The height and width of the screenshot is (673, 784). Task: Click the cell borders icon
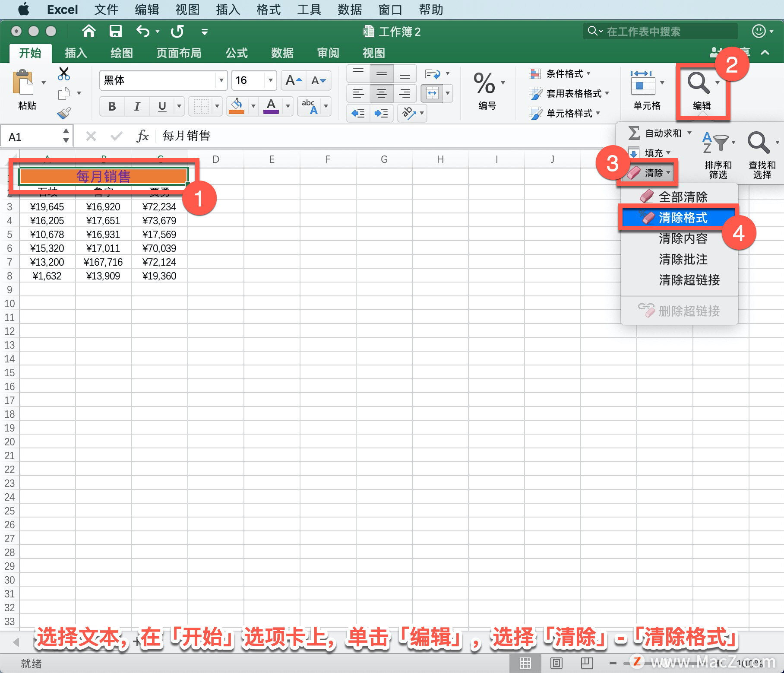[x=201, y=106]
